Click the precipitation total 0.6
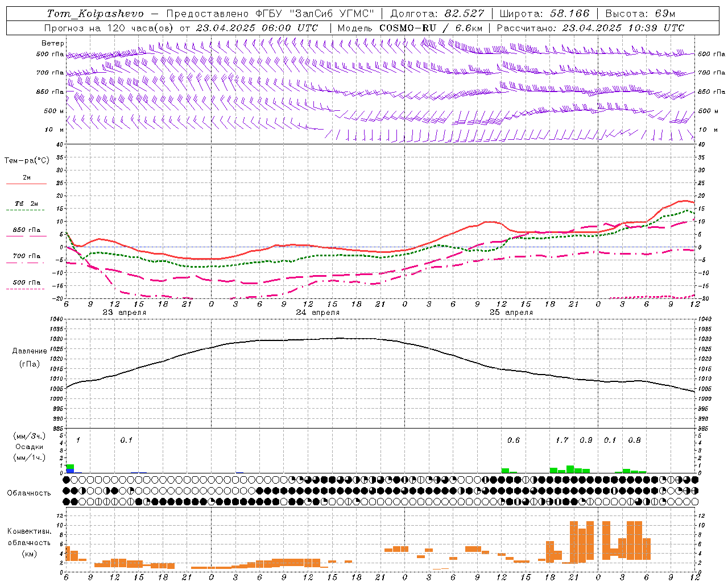Screen dimensions: 728x582 [514, 440]
